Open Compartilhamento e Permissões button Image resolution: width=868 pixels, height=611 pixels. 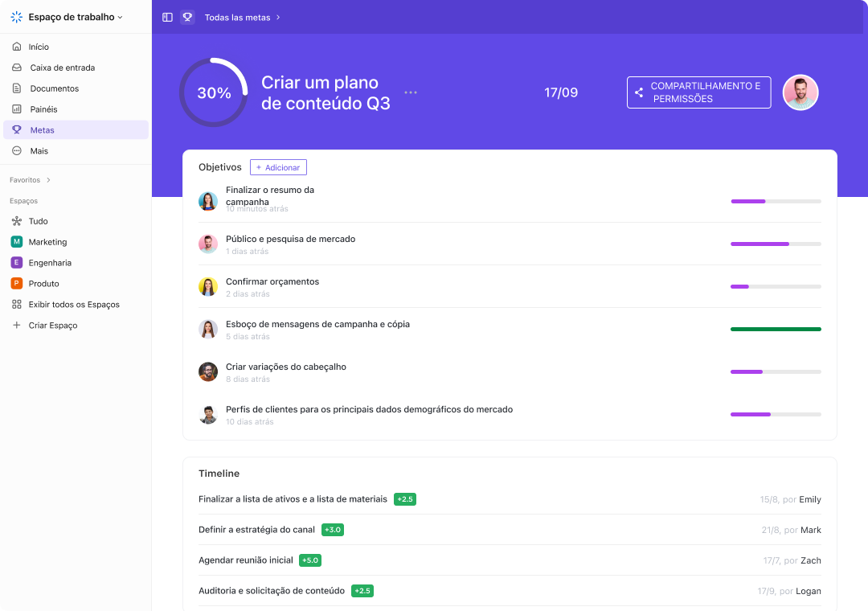pyautogui.click(x=698, y=92)
